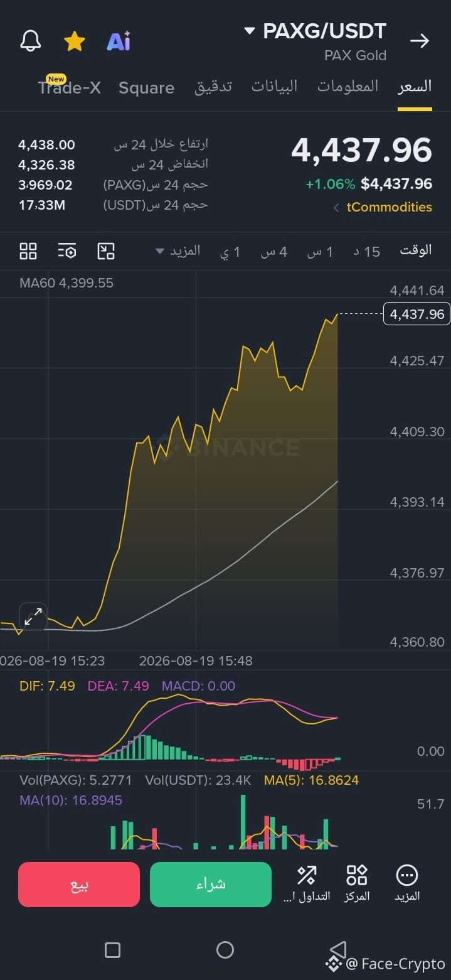Screen dimensions: 451x980
Task: Click the DIF: 7.49 MACD value
Action: coord(47,686)
